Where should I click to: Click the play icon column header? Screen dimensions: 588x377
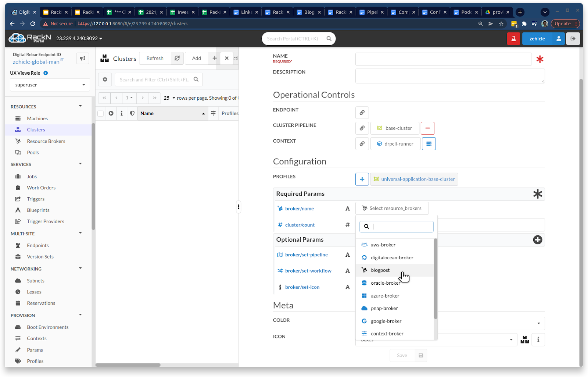coord(111,113)
